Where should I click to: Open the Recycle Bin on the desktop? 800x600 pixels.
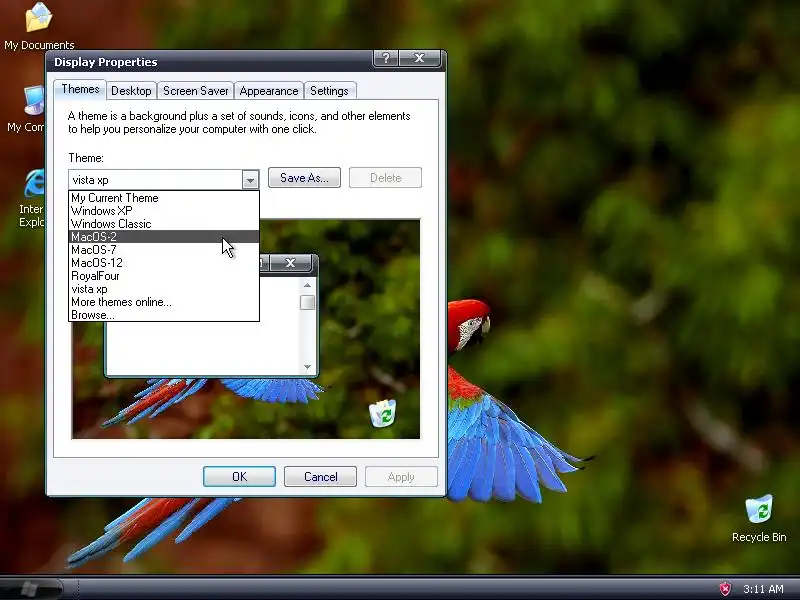click(x=759, y=518)
